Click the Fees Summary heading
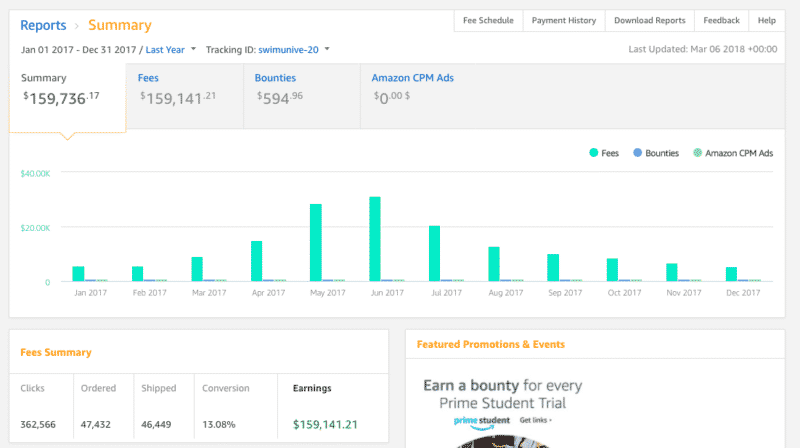This screenshot has width=800, height=448. pos(56,353)
